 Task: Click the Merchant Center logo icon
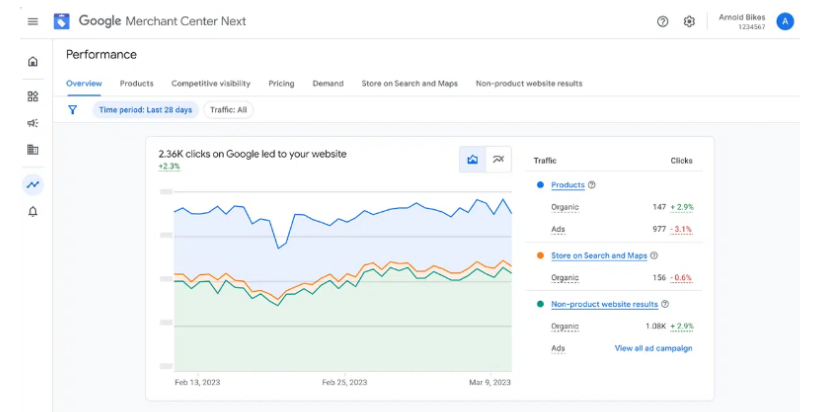pos(62,21)
